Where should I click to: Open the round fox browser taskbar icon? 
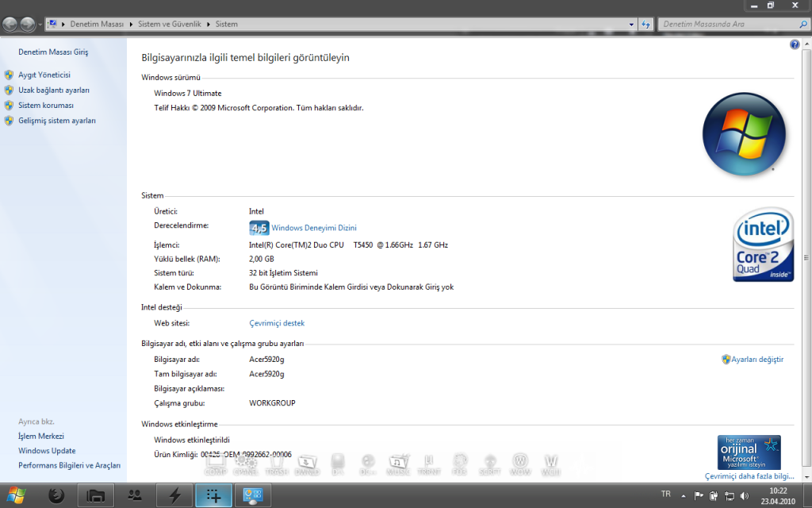pyautogui.click(x=56, y=495)
